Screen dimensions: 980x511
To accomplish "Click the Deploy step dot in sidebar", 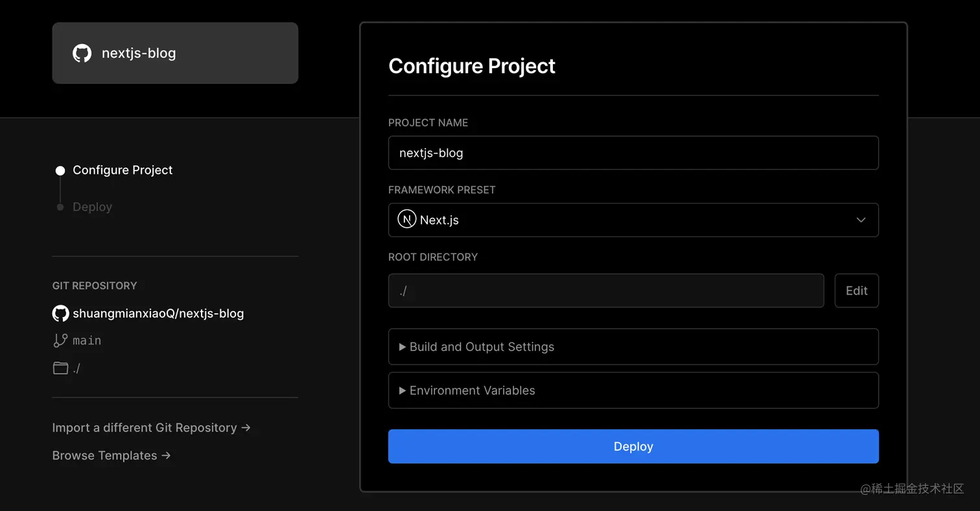I will (x=60, y=207).
